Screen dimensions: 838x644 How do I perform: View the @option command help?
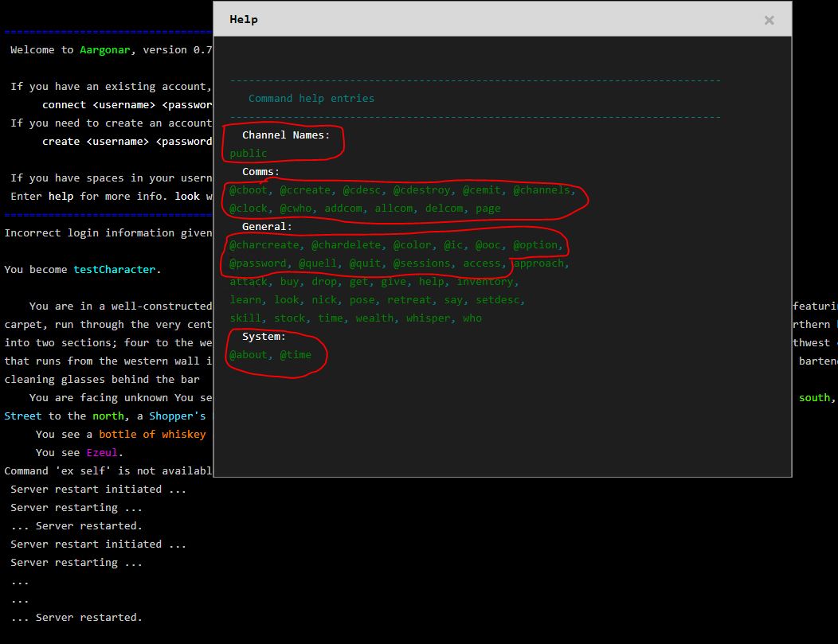[535, 245]
